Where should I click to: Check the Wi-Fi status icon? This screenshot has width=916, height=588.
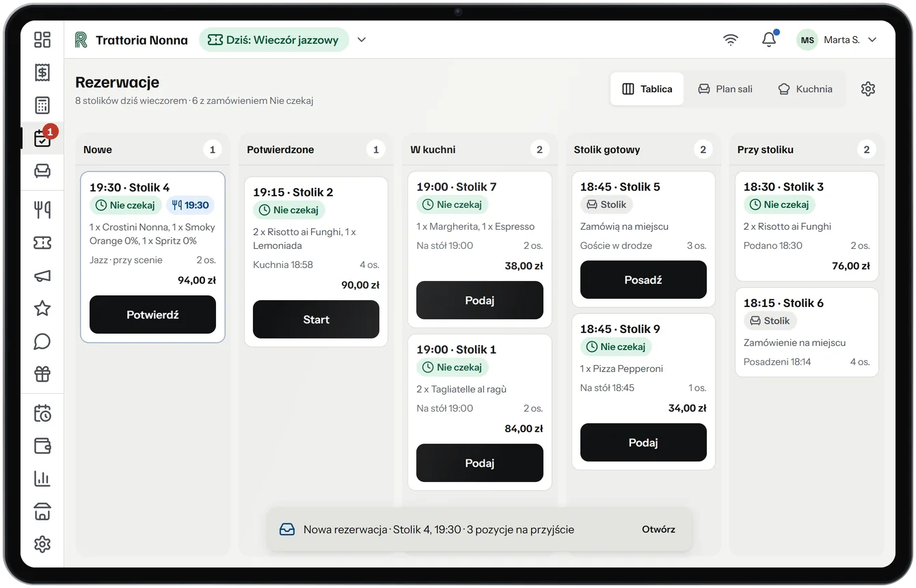pos(731,40)
